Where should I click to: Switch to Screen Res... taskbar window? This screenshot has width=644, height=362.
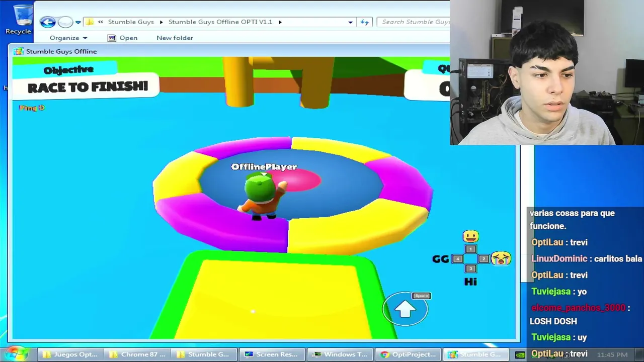pos(272,354)
